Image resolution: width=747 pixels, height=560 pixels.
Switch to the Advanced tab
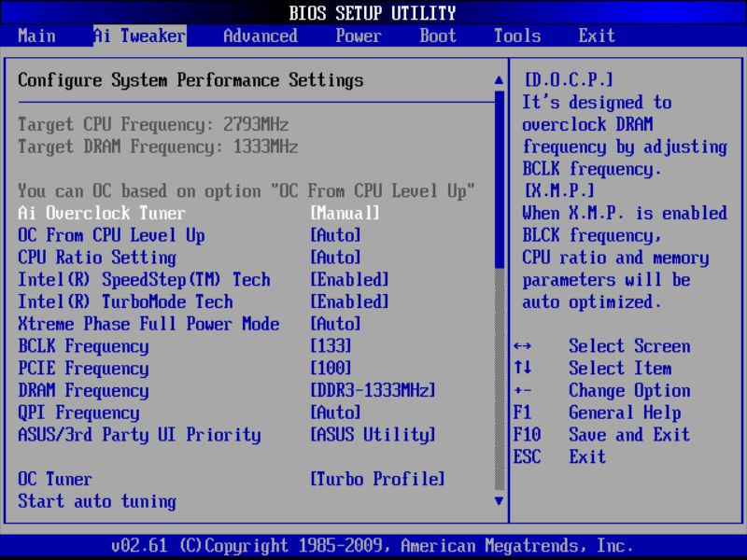point(261,35)
